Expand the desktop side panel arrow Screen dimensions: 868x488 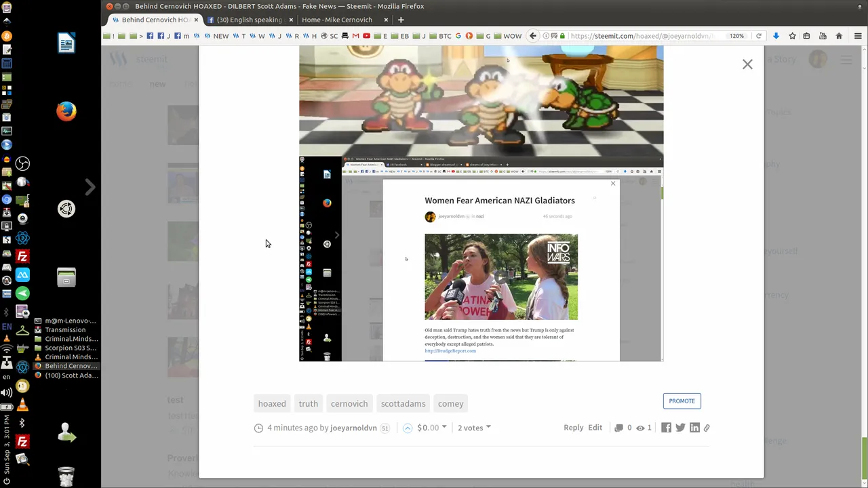[x=90, y=186]
